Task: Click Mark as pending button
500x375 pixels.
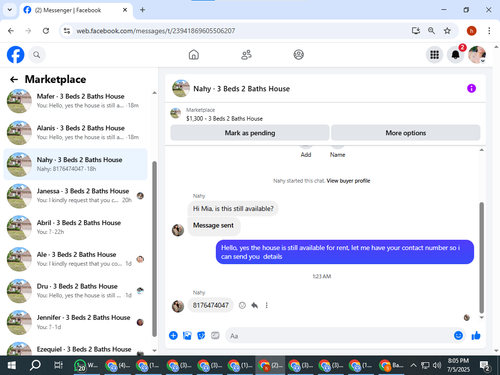Action: (250, 133)
